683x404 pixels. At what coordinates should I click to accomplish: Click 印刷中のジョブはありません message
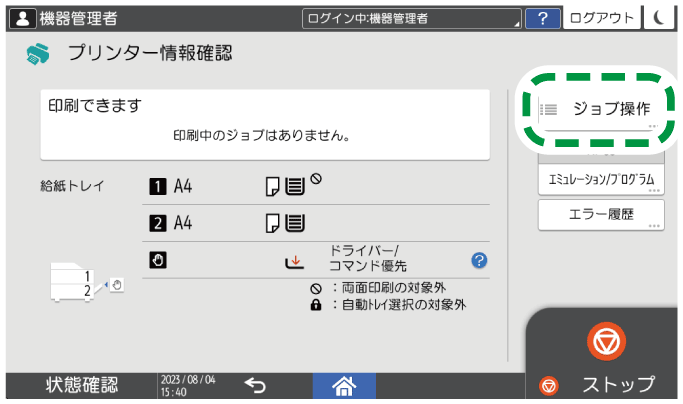coord(261,136)
